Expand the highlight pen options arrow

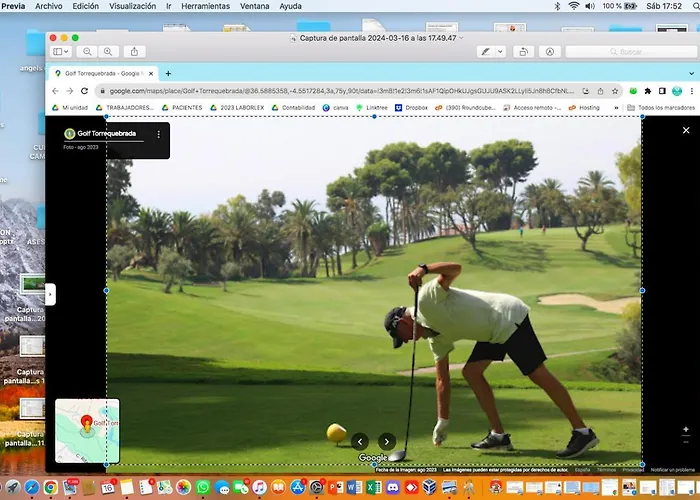point(500,52)
